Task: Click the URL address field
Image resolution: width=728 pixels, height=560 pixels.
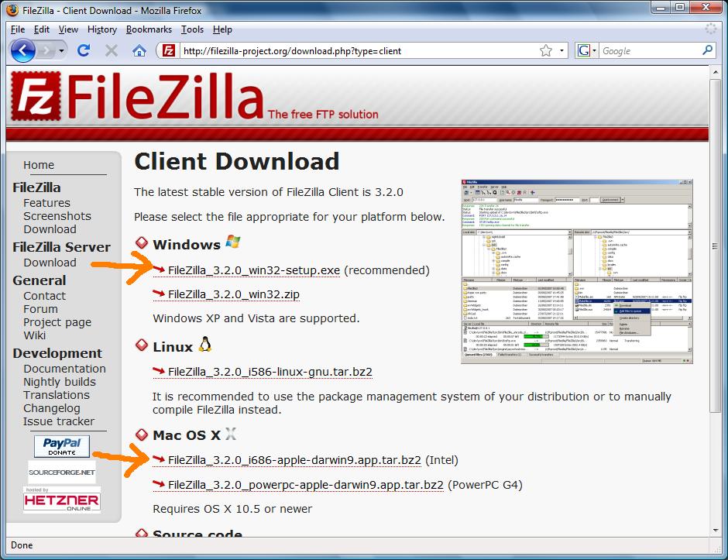Action: [358, 50]
